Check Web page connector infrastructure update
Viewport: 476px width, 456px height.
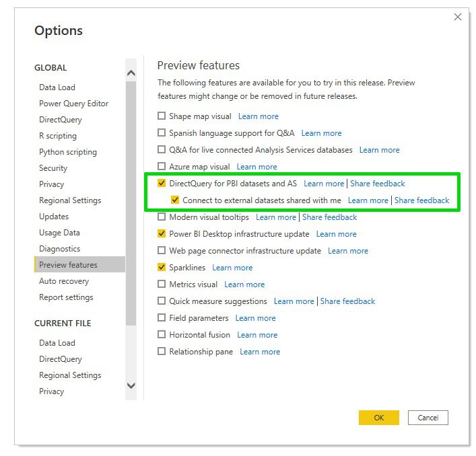pyautogui.click(x=162, y=250)
